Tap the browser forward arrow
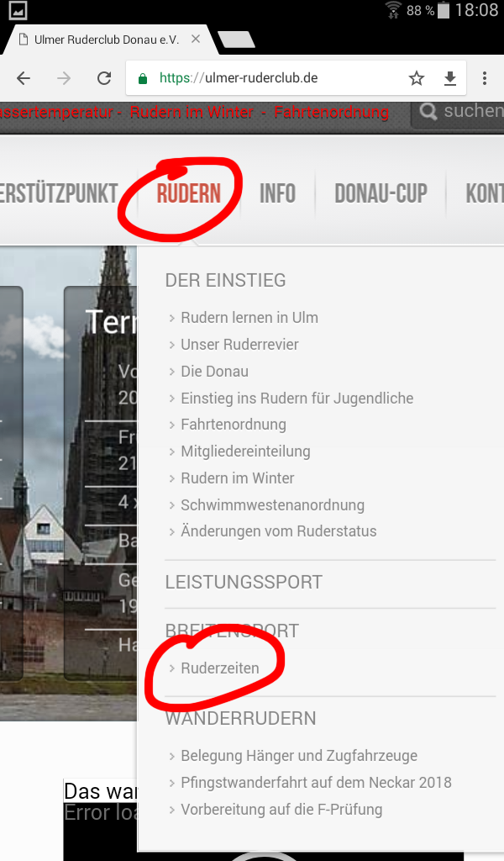Screen dimensions: 504x861 pos(64,78)
